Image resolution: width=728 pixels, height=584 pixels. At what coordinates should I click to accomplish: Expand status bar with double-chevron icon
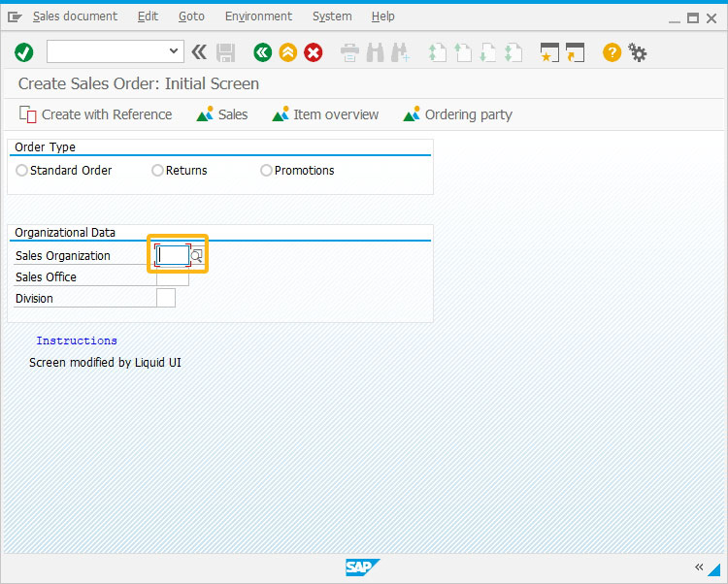(699, 567)
